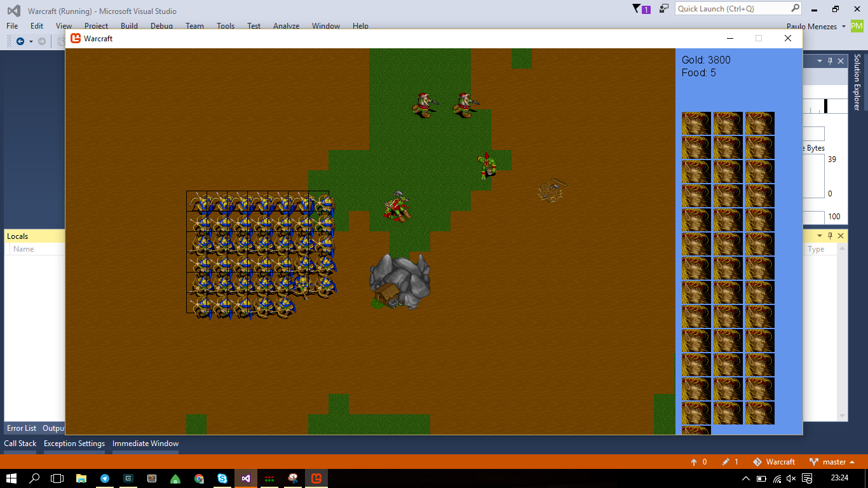
Task: Click the Navigate Forward toolbar button
Action: [x=42, y=41]
